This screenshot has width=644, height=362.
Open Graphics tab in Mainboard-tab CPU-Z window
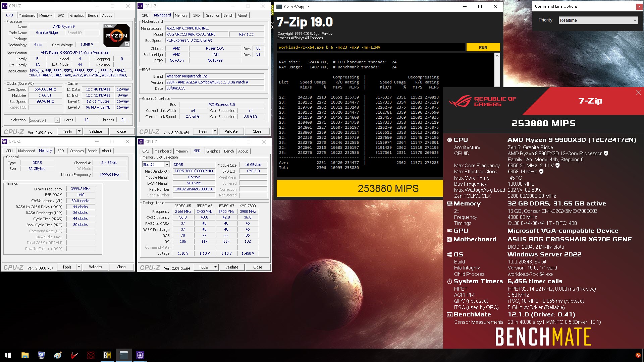click(x=213, y=15)
